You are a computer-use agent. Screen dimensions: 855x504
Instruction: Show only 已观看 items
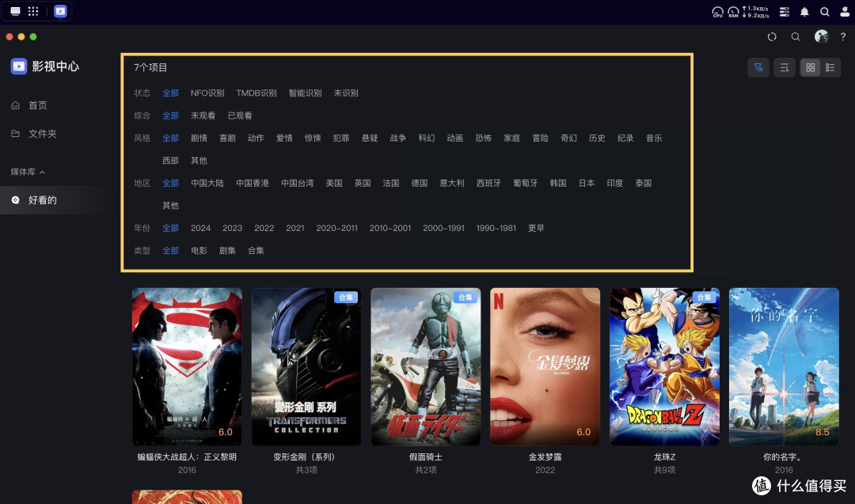click(240, 116)
